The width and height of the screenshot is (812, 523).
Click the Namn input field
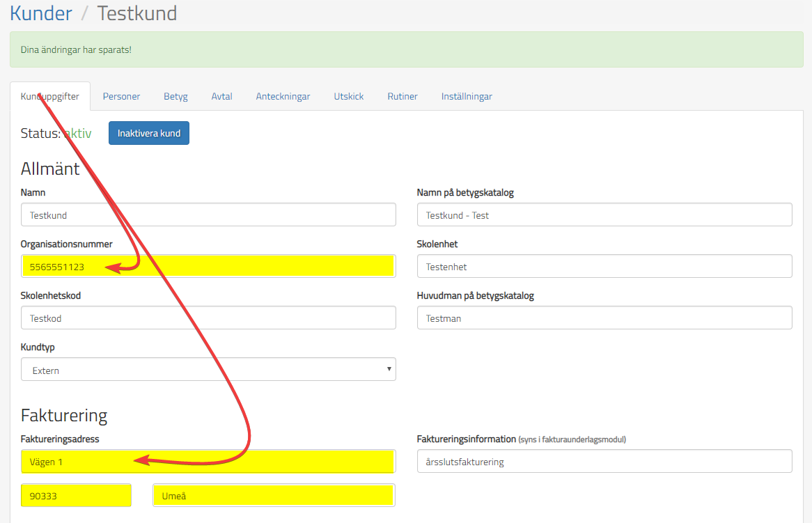(208, 214)
